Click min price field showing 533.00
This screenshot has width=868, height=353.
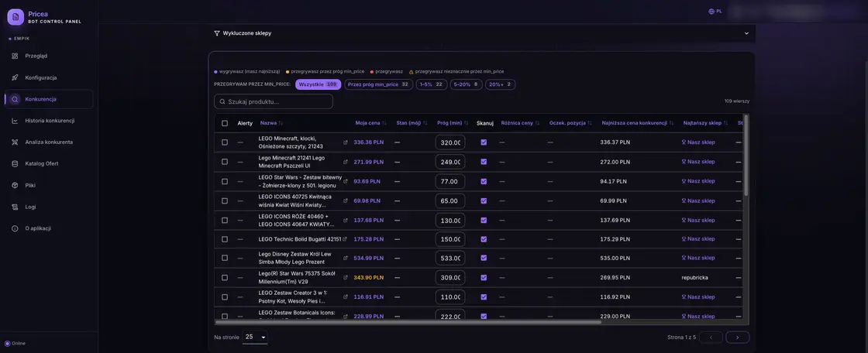[x=450, y=258]
